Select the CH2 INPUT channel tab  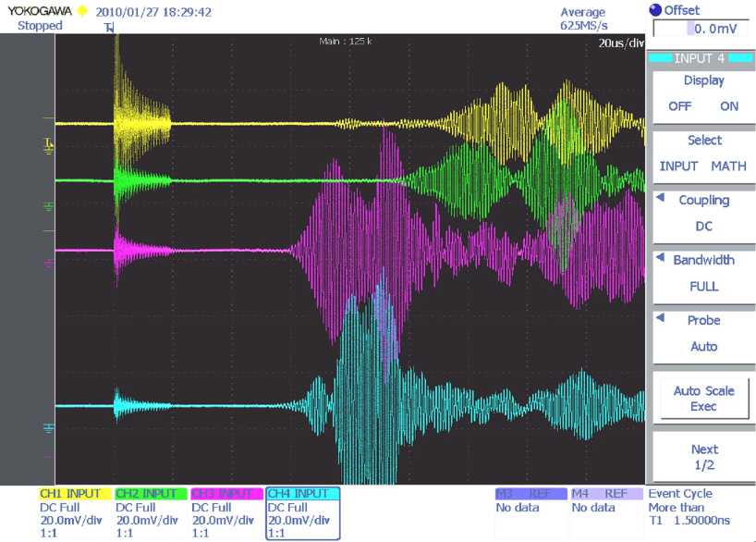click(x=151, y=494)
